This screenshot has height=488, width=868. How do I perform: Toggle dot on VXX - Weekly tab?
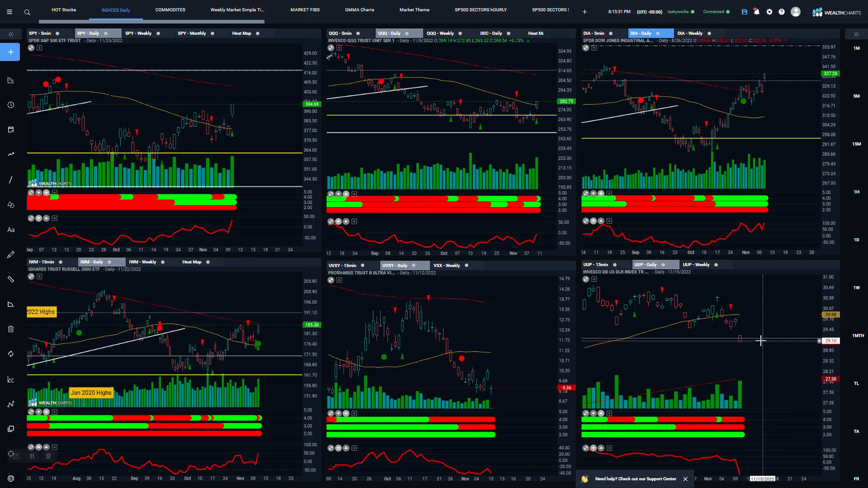tap(467, 266)
